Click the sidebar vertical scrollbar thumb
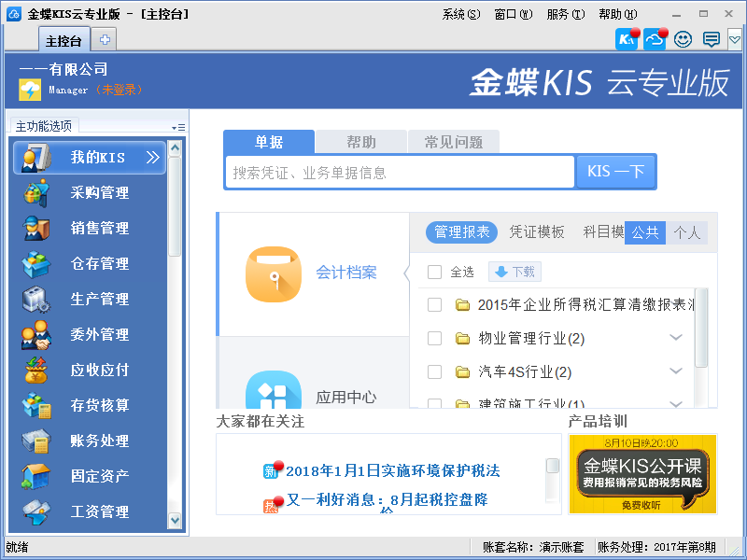Image resolution: width=747 pixels, height=560 pixels. [x=175, y=206]
